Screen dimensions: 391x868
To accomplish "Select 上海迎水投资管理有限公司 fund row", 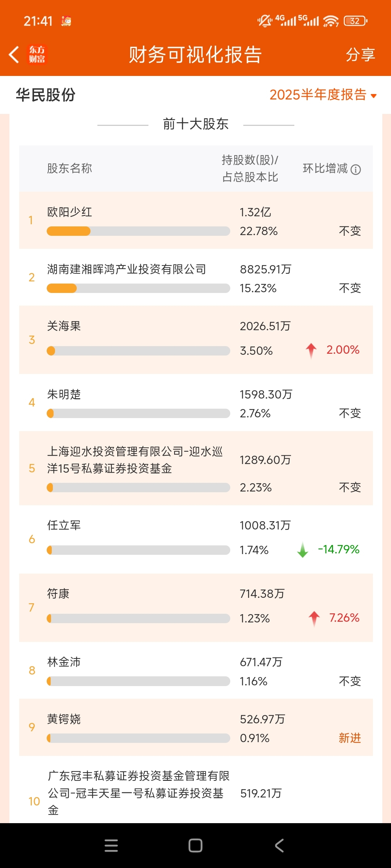I will tap(196, 468).
